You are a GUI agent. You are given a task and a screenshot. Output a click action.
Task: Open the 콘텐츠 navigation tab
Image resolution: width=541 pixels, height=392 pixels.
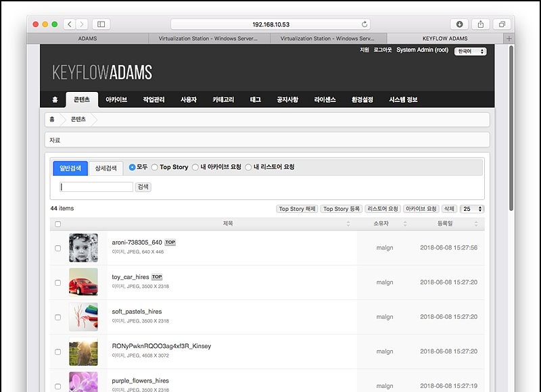pos(82,99)
